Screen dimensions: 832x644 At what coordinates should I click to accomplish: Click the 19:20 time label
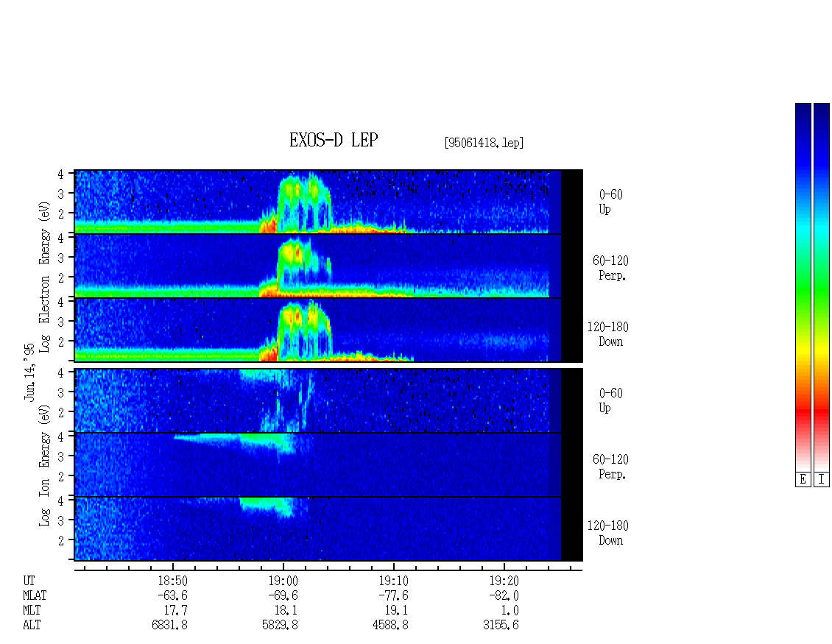(504, 581)
